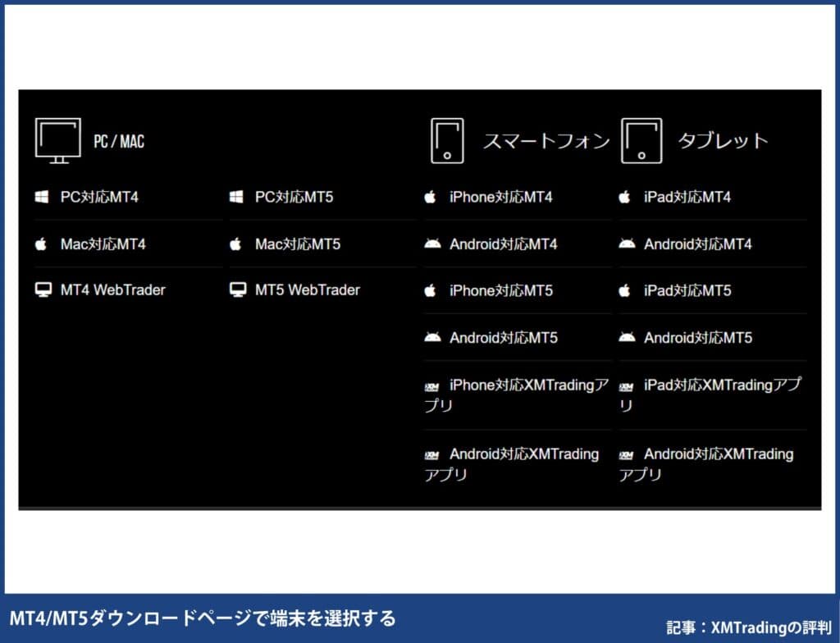The height and width of the screenshot is (643, 840).
Task: Click XM logo beside iPhone対応XMTradingアプリ
Action: pos(431,387)
